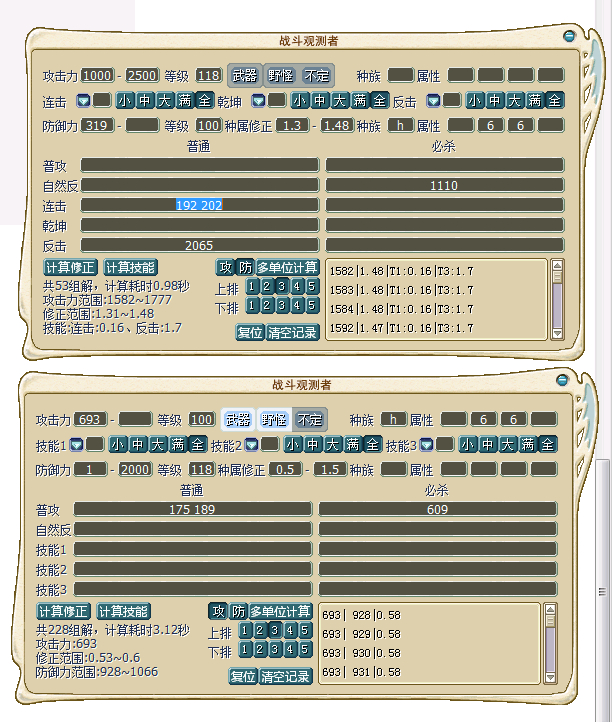Click 复位 in the lower window

(244, 676)
